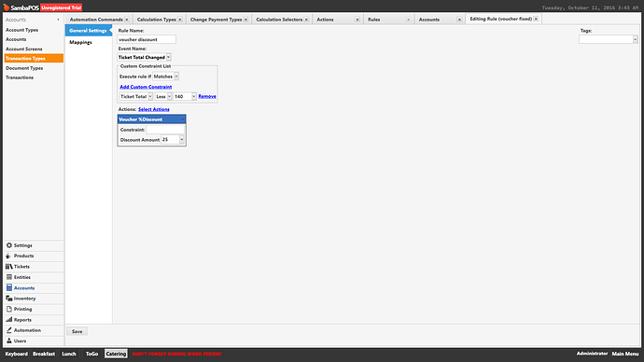
Task: Close the Automation Commands tab
Action: click(x=127, y=20)
